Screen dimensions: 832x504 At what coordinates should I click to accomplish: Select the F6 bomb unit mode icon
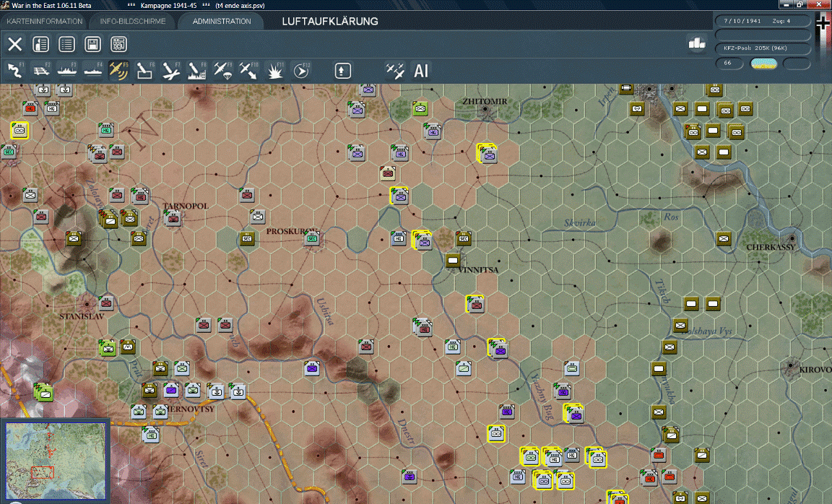(145, 71)
